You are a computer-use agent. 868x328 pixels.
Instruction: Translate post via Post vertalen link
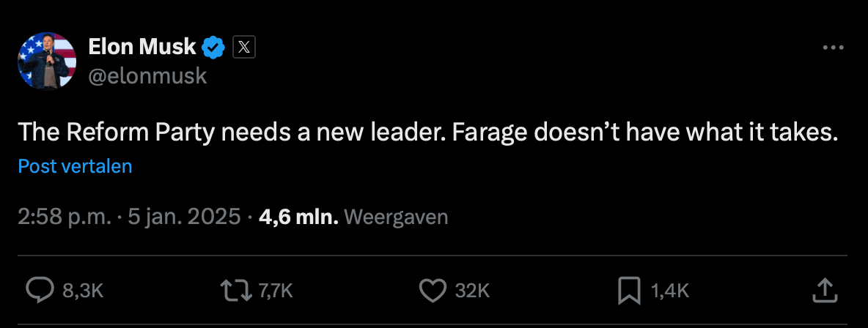coord(75,166)
